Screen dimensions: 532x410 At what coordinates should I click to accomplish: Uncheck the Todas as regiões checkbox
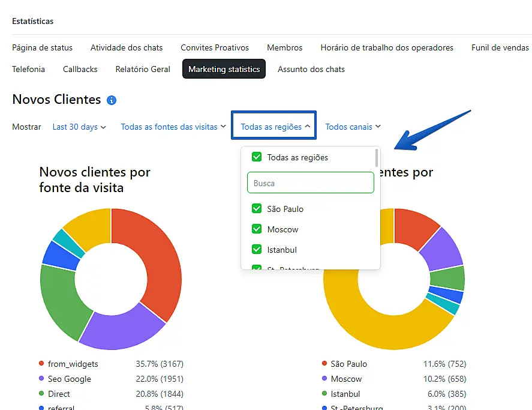pos(257,157)
